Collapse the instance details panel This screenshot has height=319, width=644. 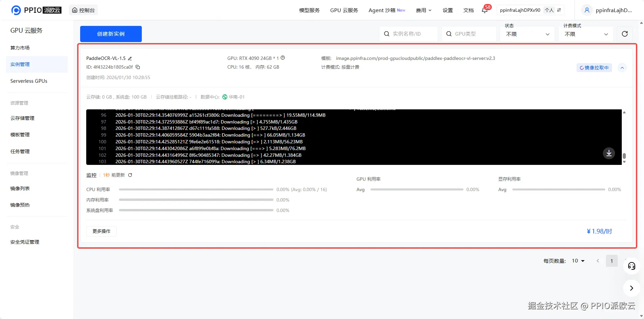(x=622, y=68)
